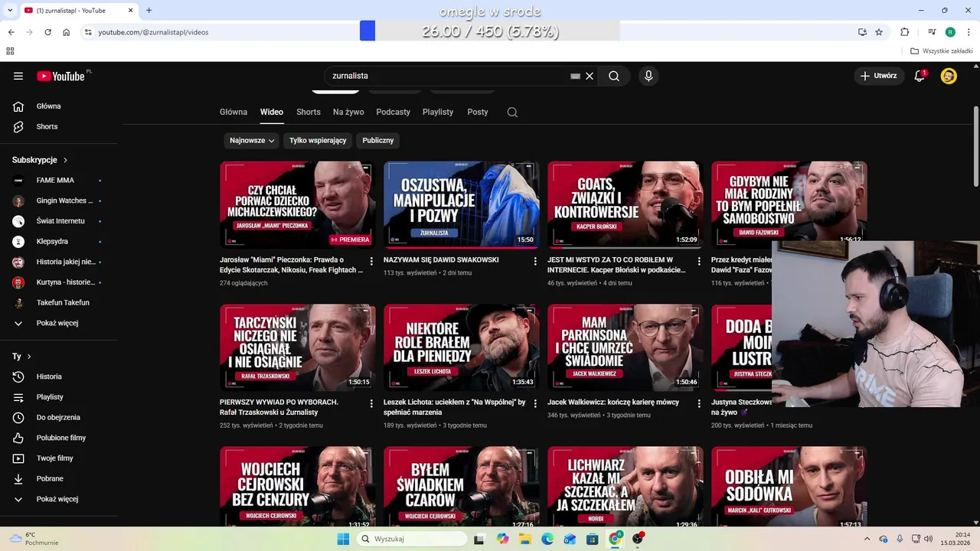980x551 pixels.
Task: Open Tarczyński niczego nie osiągnął thumbnail
Action: click(x=297, y=347)
